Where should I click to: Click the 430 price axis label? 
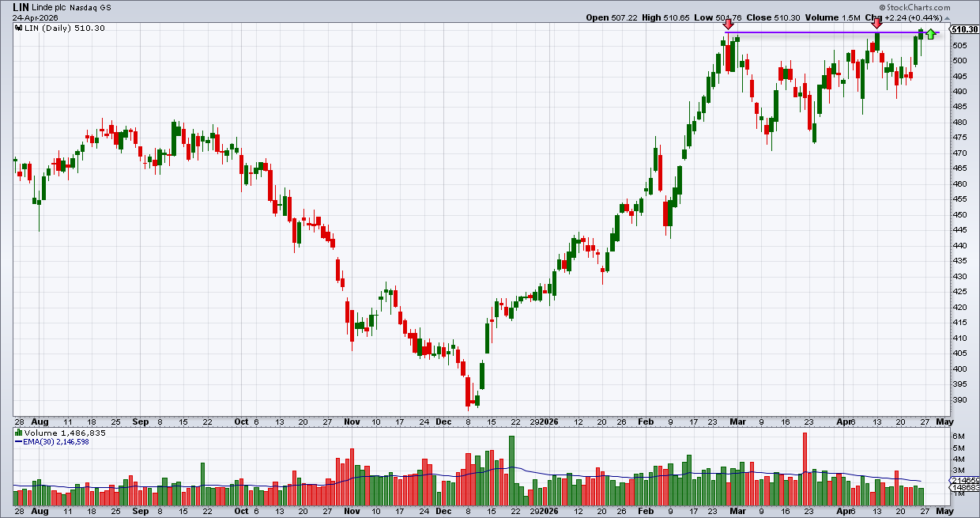[x=958, y=276]
